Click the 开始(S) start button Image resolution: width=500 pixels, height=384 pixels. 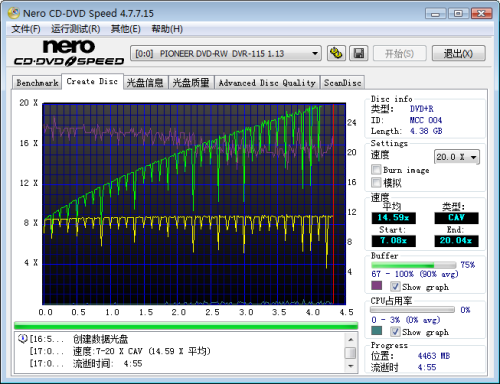click(399, 53)
